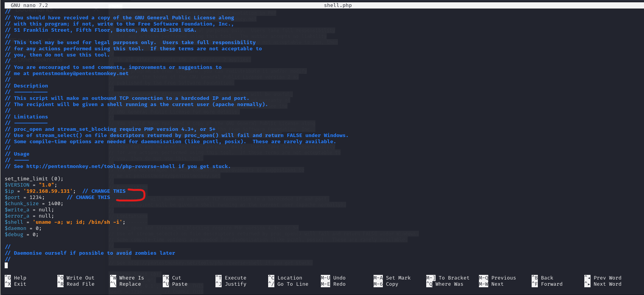Place cursor on the port value 1234
The width and height of the screenshot is (644, 295).
pyautogui.click(x=36, y=197)
